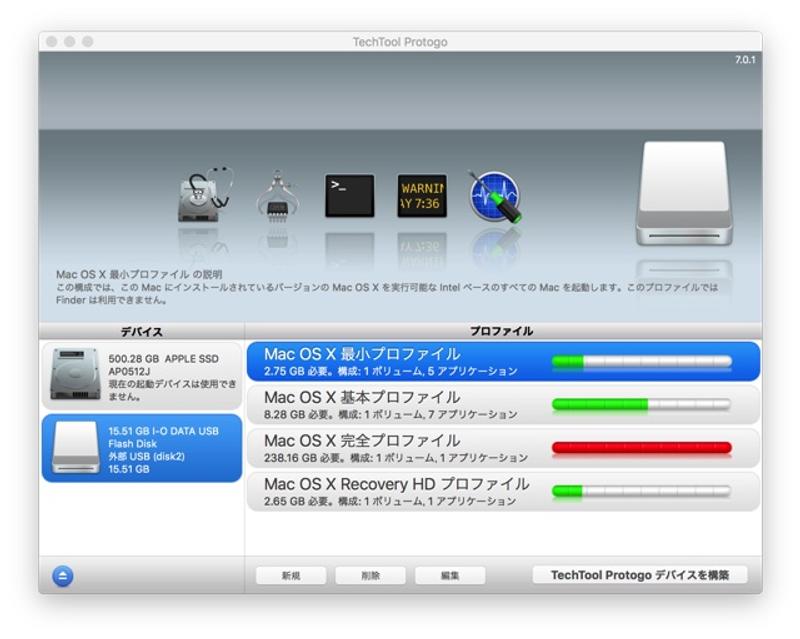Click the internal hard disk drive icon

click(75, 374)
